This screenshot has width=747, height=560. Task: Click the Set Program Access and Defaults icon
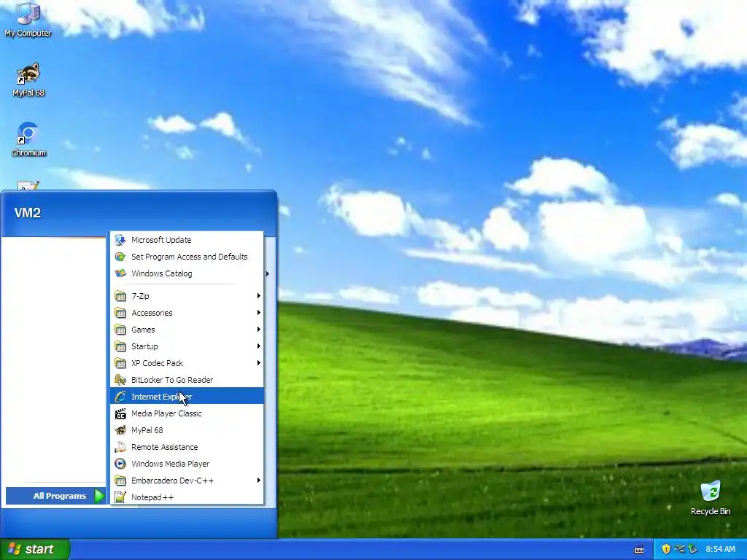coord(120,257)
